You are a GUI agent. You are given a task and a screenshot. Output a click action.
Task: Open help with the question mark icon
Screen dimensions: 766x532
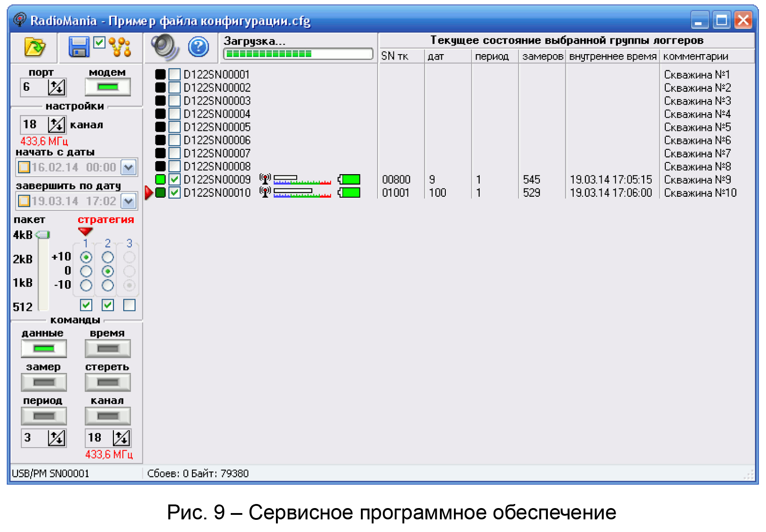(198, 47)
